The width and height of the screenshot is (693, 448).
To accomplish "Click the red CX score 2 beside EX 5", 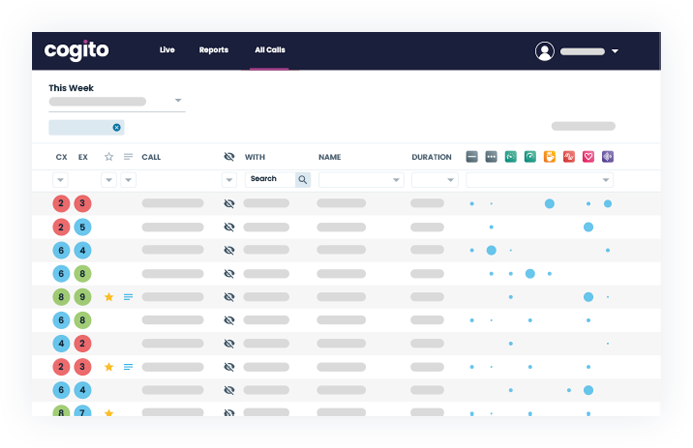I will tap(61, 227).
